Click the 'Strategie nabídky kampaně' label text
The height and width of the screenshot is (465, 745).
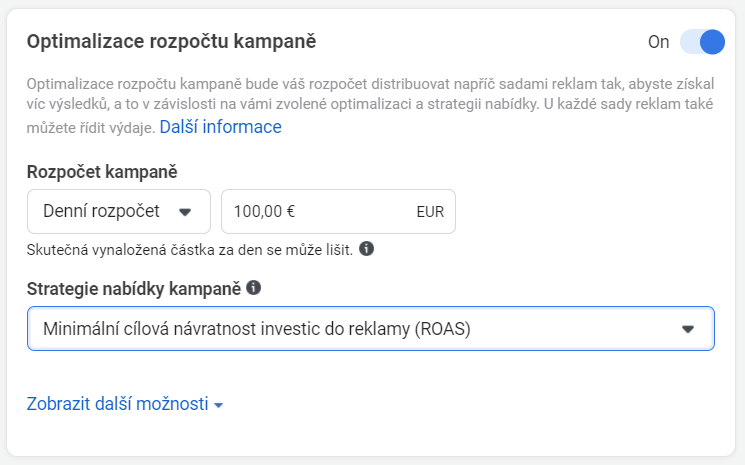(x=134, y=288)
